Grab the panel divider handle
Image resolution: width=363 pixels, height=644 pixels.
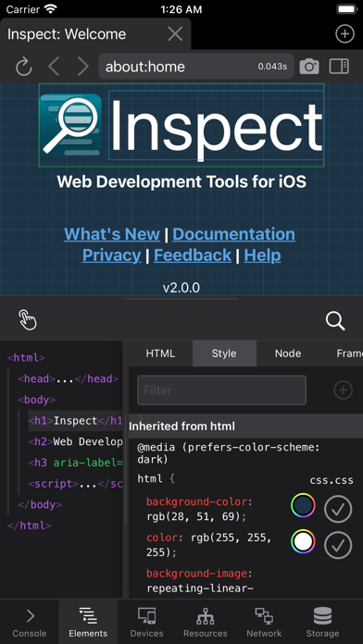181,299
